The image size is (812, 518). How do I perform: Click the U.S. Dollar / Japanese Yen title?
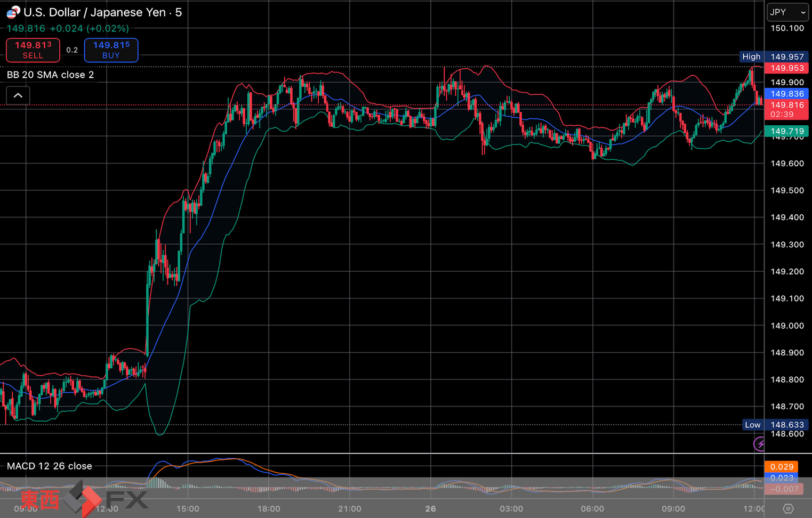coord(102,12)
